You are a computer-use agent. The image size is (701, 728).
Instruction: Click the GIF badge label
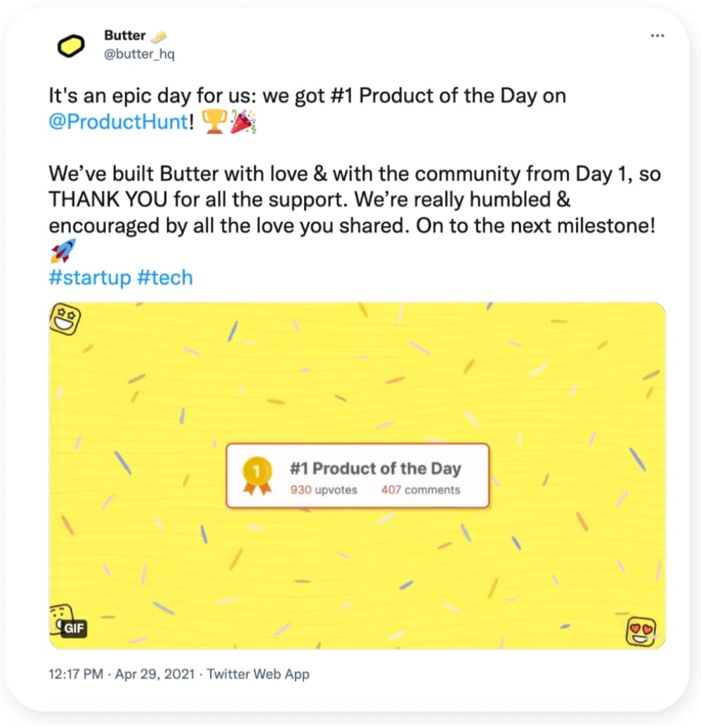pyautogui.click(x=73, y=629)
